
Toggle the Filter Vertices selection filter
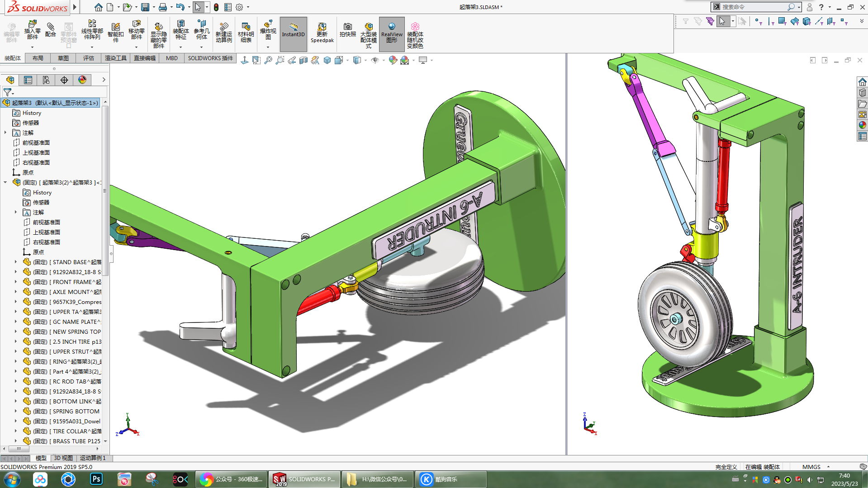pyautogui.click(x=759, y=21)
